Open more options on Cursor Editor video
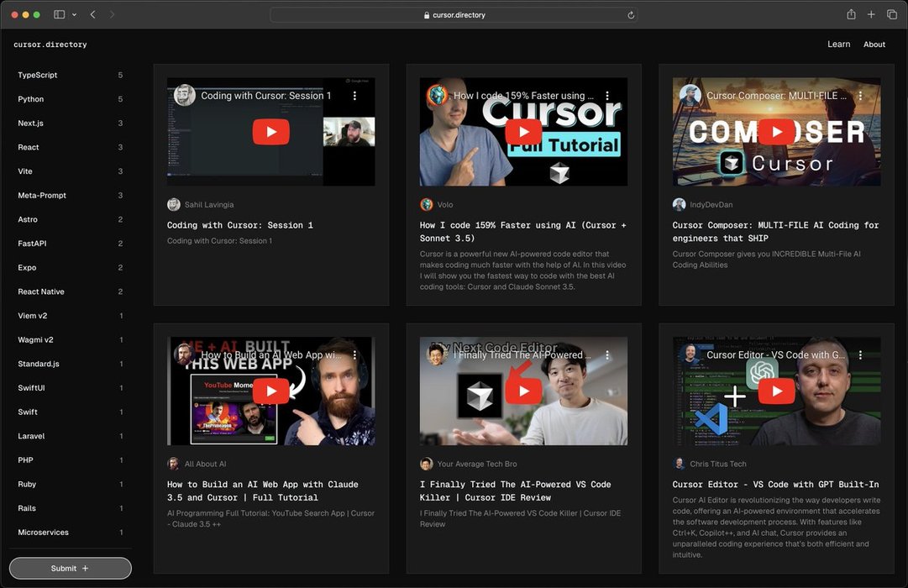The height and width of the screenshot is (588, 908). [860, 354]
